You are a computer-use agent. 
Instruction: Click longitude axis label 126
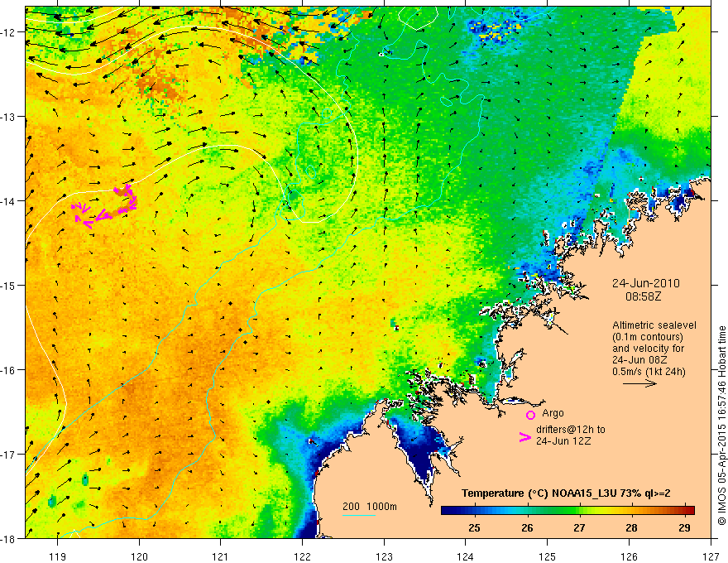click(629, 556)
